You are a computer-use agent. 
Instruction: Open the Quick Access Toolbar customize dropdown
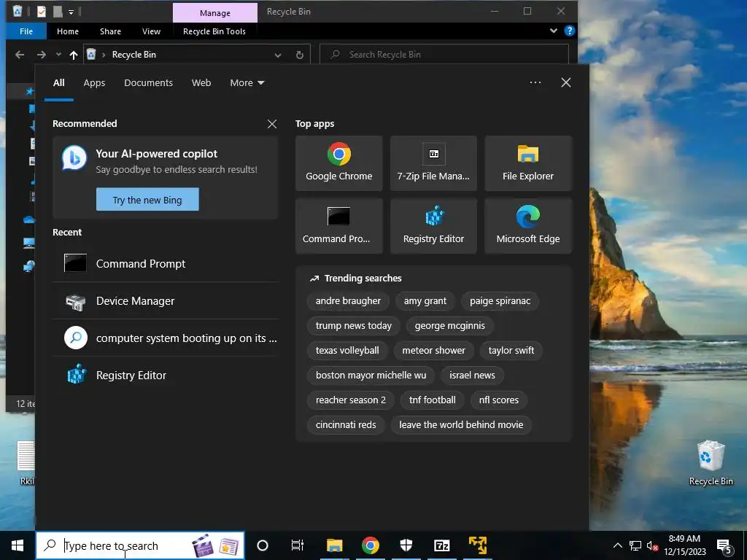click(x=71, y=12)
